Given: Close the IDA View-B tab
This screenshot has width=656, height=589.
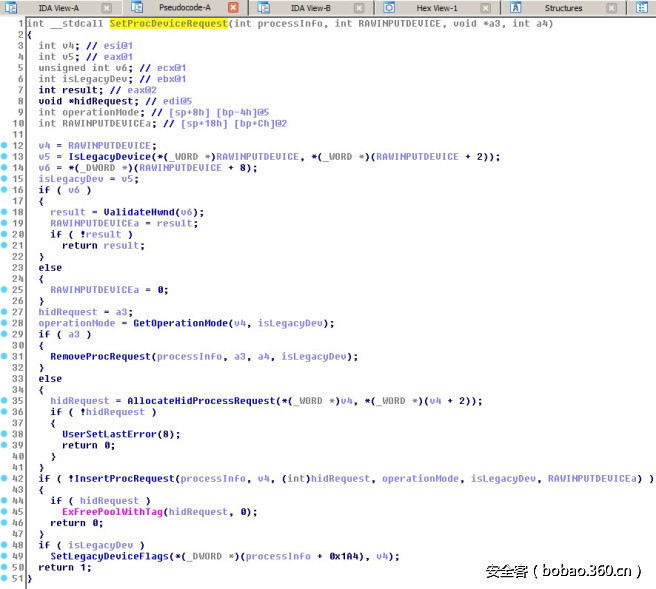Looking at the screenshot, I should click(x=359, y=8).
